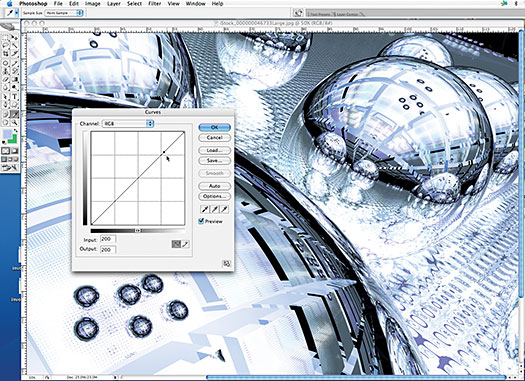Select the Zoom tool in toolbox
The width and height of the screenshot is (525, 381).
(14, 123)
